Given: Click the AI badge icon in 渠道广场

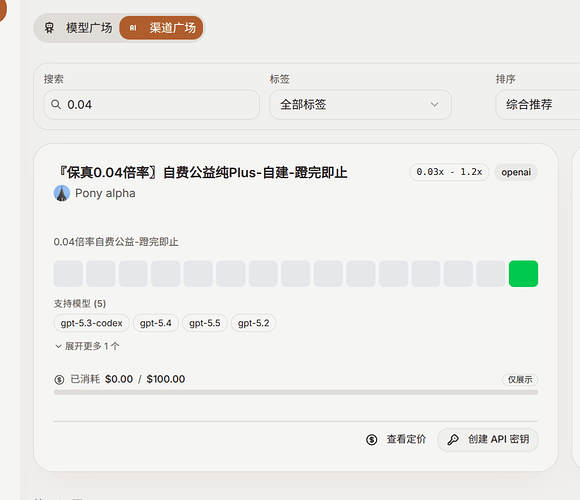Looking at the screenshot, I should coord(133,28).
